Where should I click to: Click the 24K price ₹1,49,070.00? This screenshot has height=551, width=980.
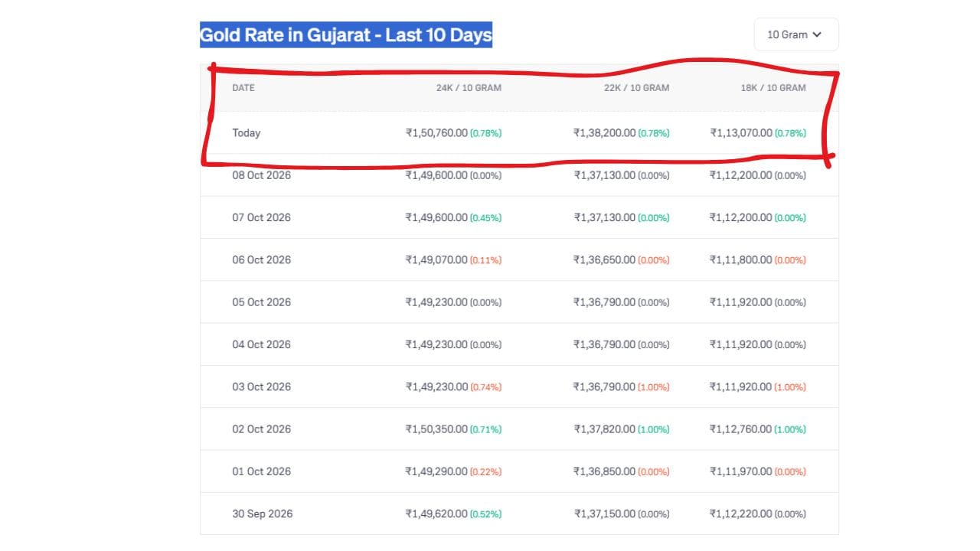point(436,260)
